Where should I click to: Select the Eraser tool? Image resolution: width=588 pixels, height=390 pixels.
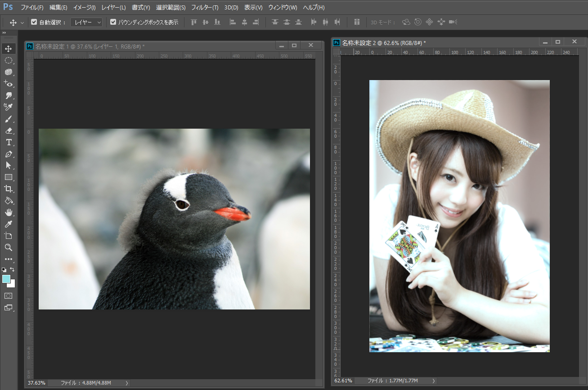tap(9, 130)
